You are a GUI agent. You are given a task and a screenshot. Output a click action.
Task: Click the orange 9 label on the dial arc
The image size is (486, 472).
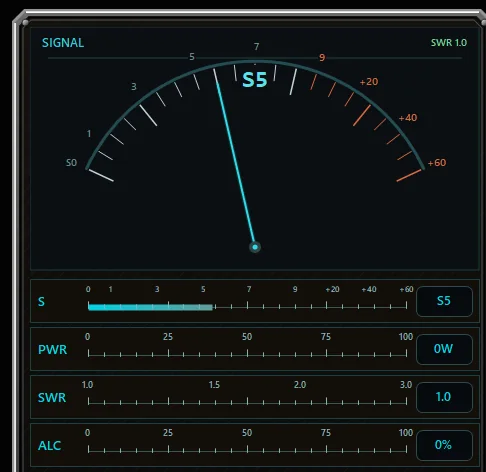[322, 58]
